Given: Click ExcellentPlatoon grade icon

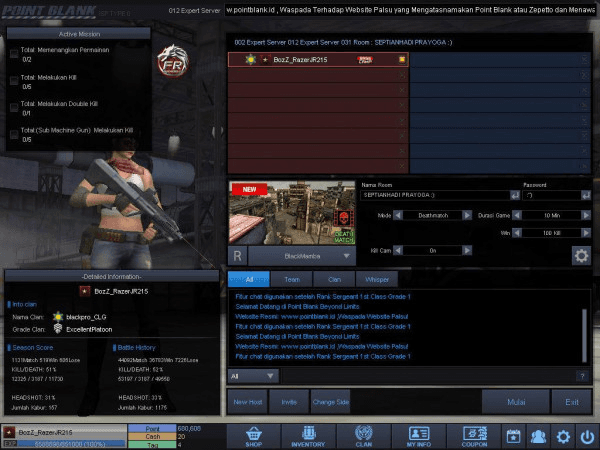Looking at the screenshot, I should point(58,329).
